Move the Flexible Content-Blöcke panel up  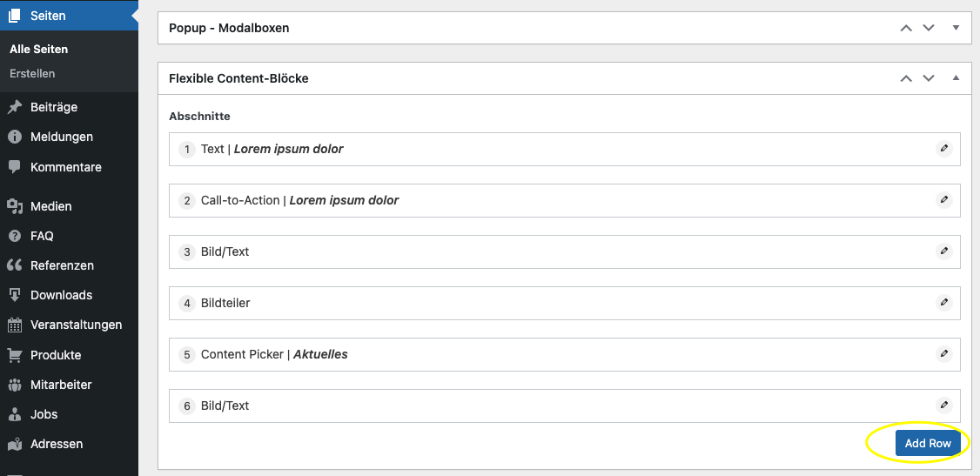[906, 78]
